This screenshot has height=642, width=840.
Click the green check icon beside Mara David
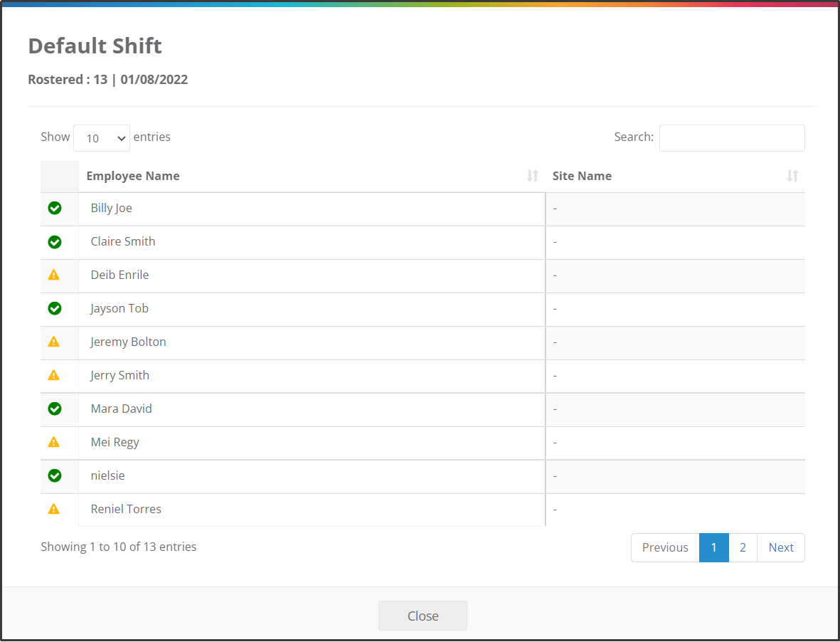tap(55, 409)
